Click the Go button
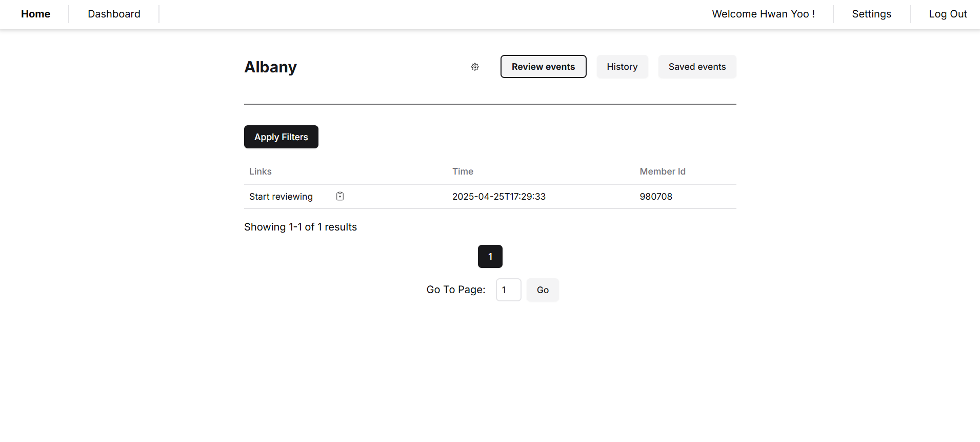980x442 pixels. pyautogui.click(x=543, y=290)
